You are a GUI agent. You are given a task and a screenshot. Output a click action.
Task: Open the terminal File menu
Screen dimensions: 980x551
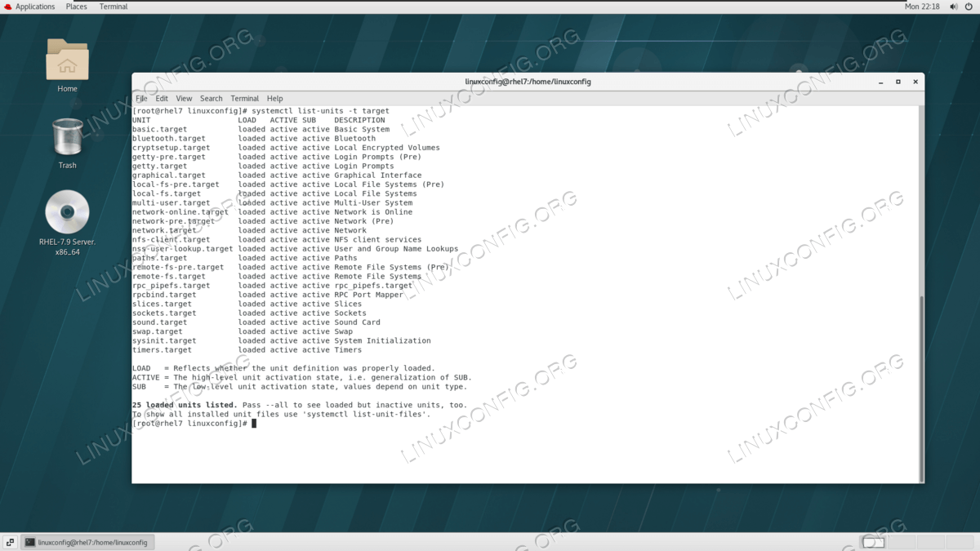click(141, 98)
